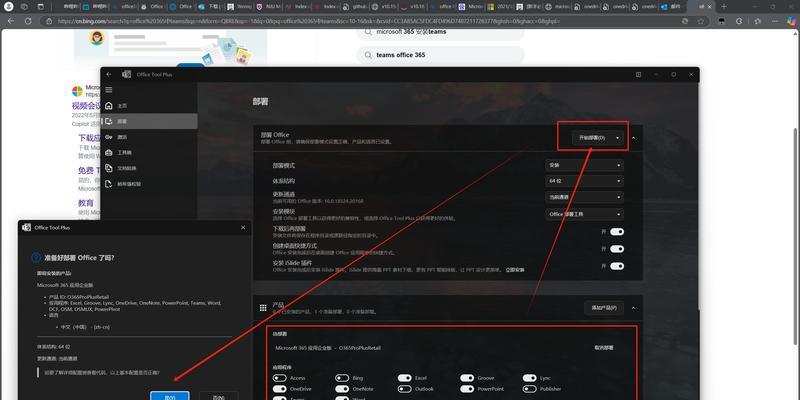The width and height of the screenshot is (800, 400).
Task: Go back in the browser
Action: 11,21
